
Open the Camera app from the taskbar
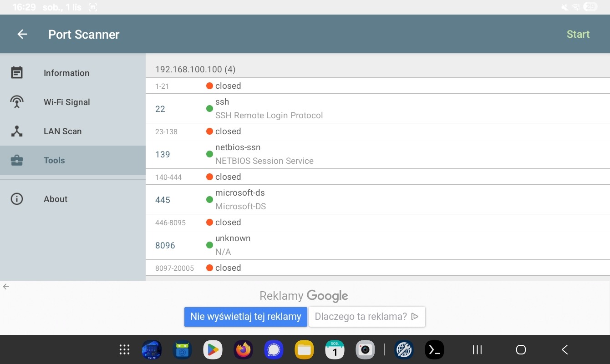(x=365, y=349)
